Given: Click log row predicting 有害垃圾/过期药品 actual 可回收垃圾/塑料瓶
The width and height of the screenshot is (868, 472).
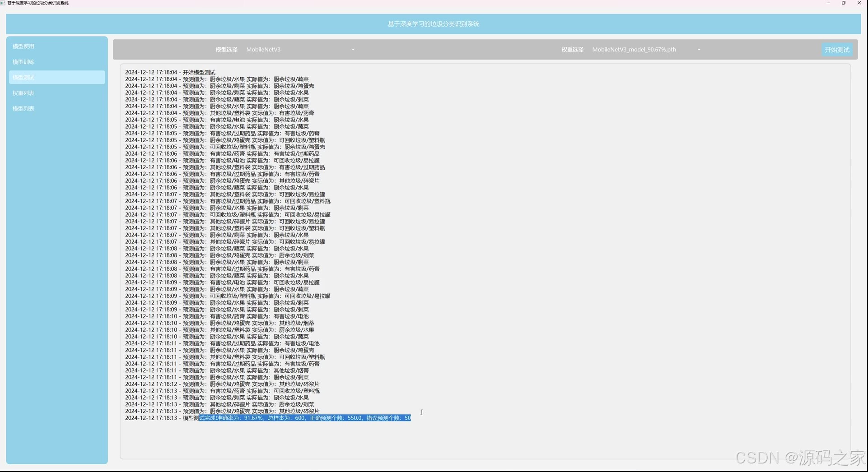Looking at the screenshot, I should tap(228, 201).
